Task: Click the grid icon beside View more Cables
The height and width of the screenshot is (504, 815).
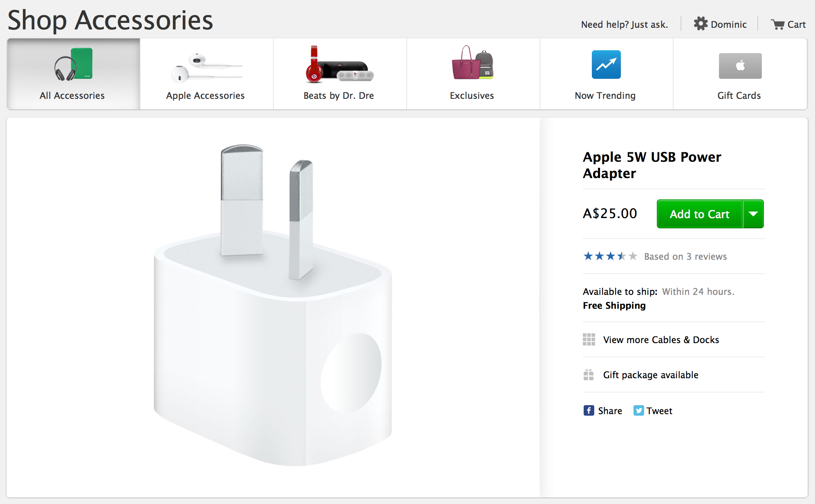Action: click(589, 339)
